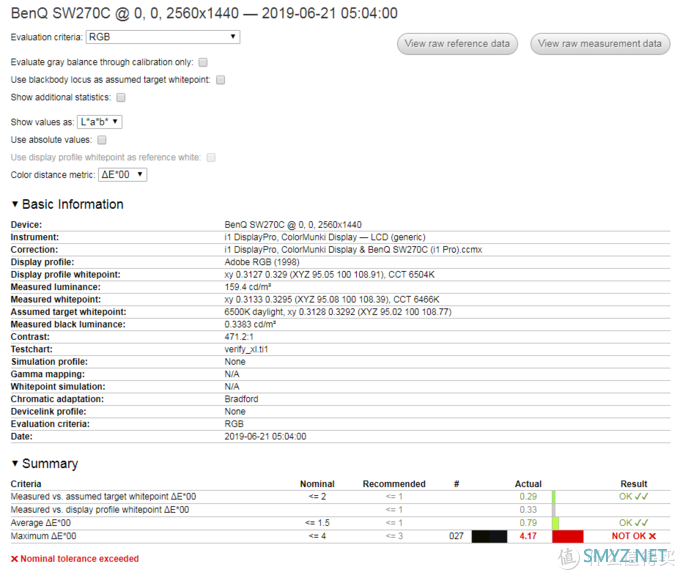680x575 pixels.
Task: Click the actual value 0.29 in target whitepoint row
Action: (528, 497)
